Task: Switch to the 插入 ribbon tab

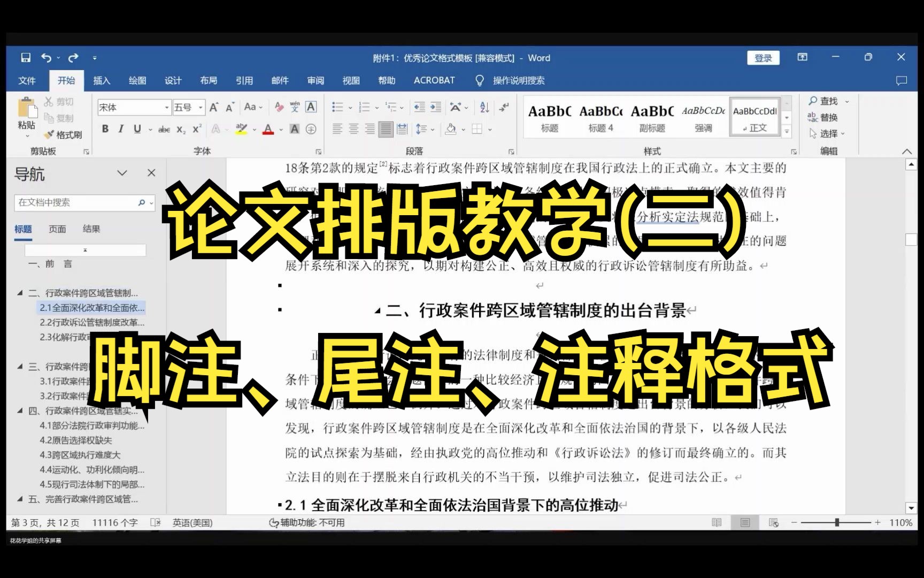Action: pyautogui.click(x=102, y=80)
